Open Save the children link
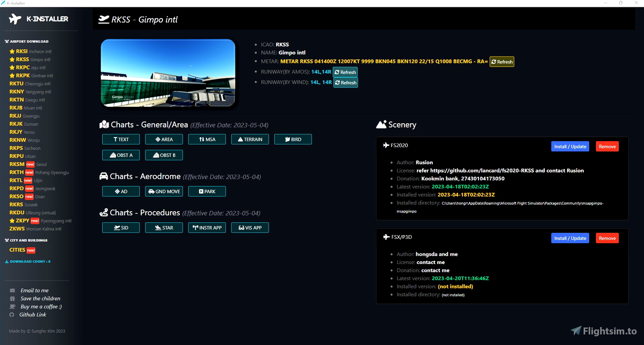The width and height of the screenshot is (644, 345). [40, 299]
